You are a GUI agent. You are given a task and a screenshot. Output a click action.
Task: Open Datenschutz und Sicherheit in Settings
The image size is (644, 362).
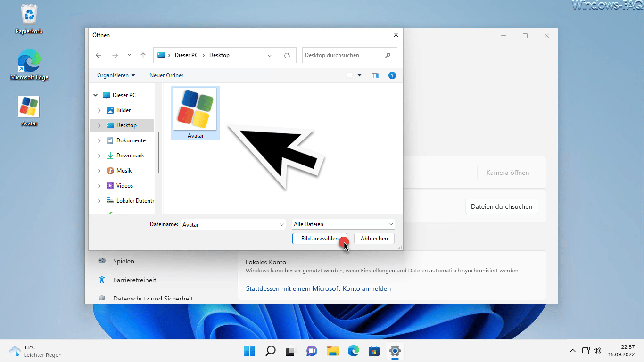coord(153,298)
